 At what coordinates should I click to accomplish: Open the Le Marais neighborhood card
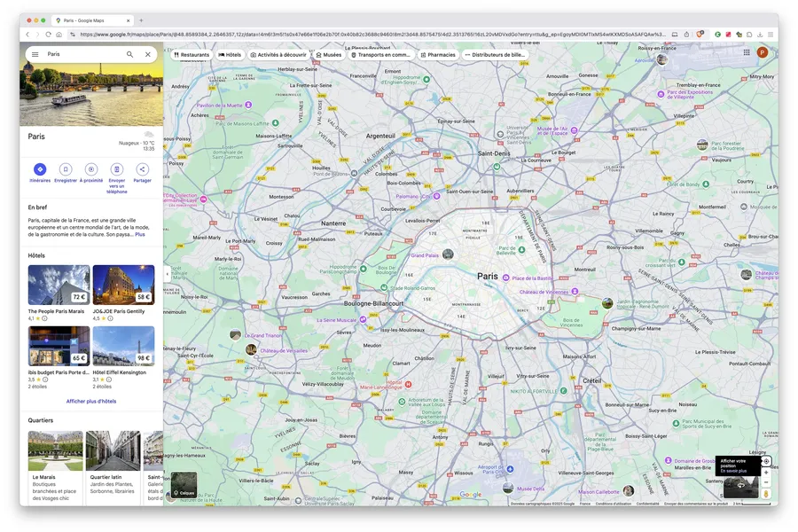tap(55, 467)
